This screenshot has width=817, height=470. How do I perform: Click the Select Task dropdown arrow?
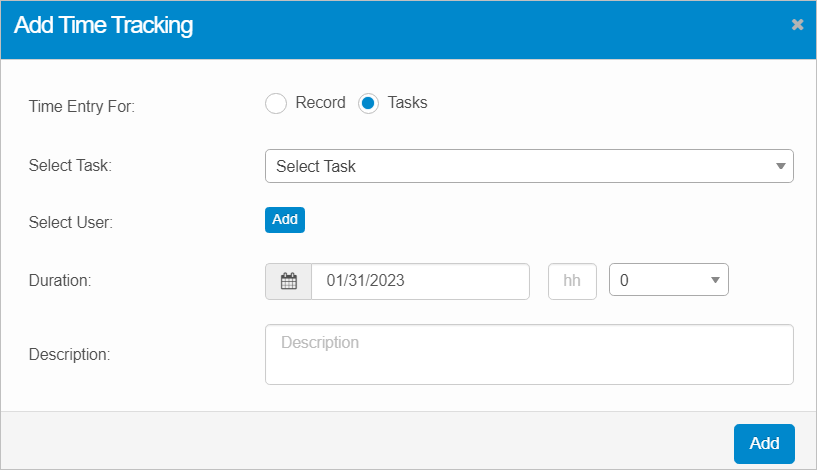click(x=780, y=167)
